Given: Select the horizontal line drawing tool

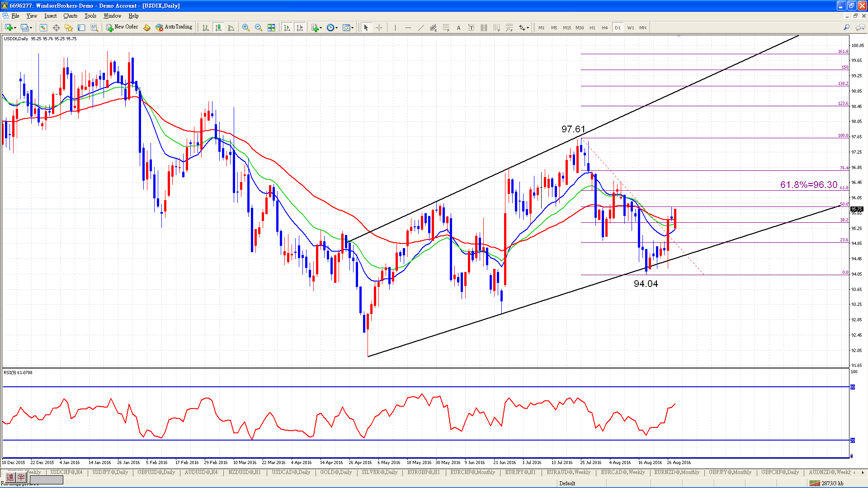Looking at the screenshot, I should pyautogui.click(x=408, y=28).
